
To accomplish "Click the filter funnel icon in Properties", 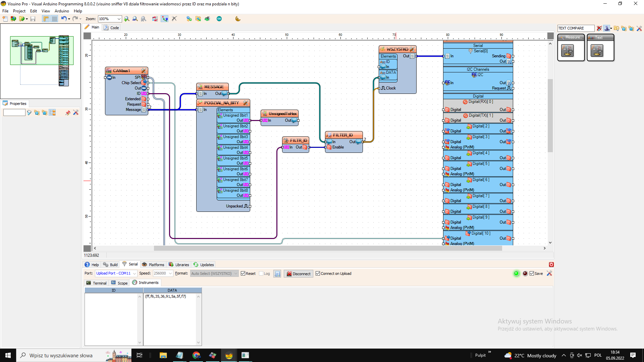I will point(29,113).
